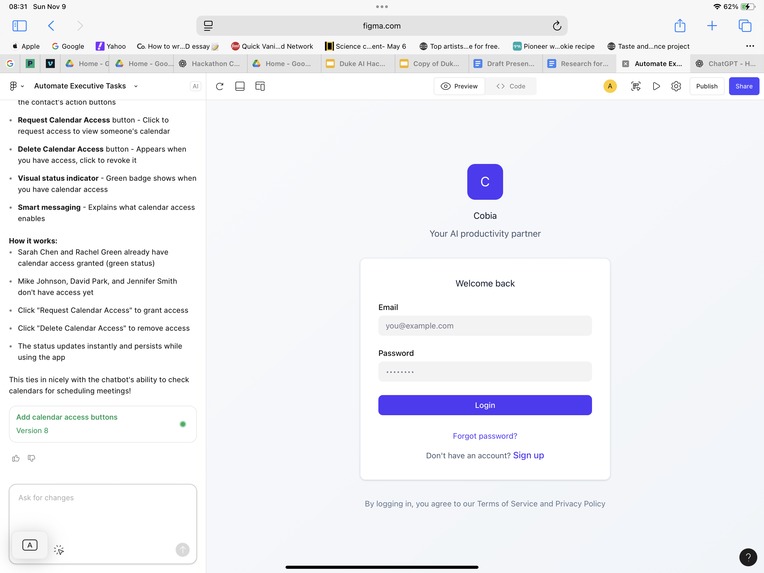Viewport: 764px width, 573px height.
Task: Switch to the Copy of Duk... tab
Action: [x=431, y=64]
